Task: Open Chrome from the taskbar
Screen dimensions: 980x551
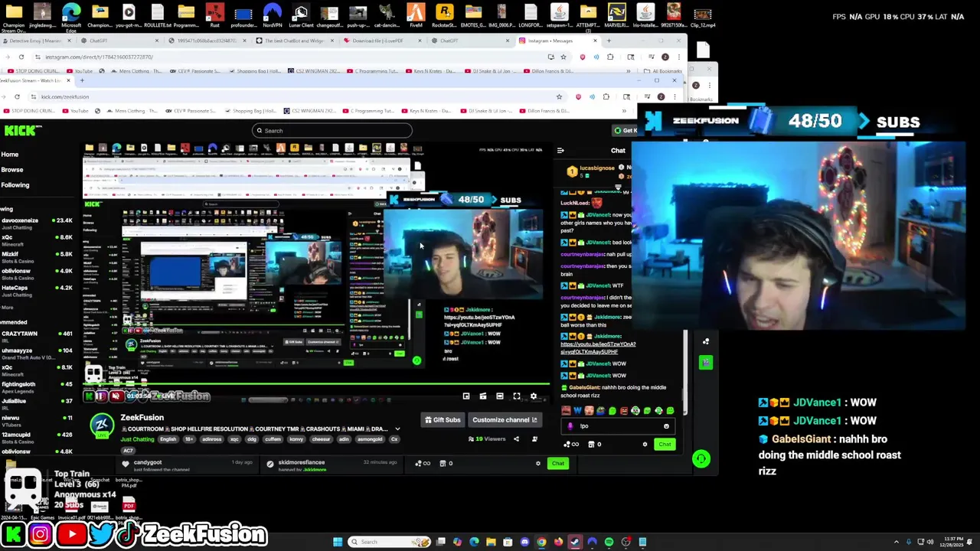Action: pyautogui.click(x=541, y=542)
